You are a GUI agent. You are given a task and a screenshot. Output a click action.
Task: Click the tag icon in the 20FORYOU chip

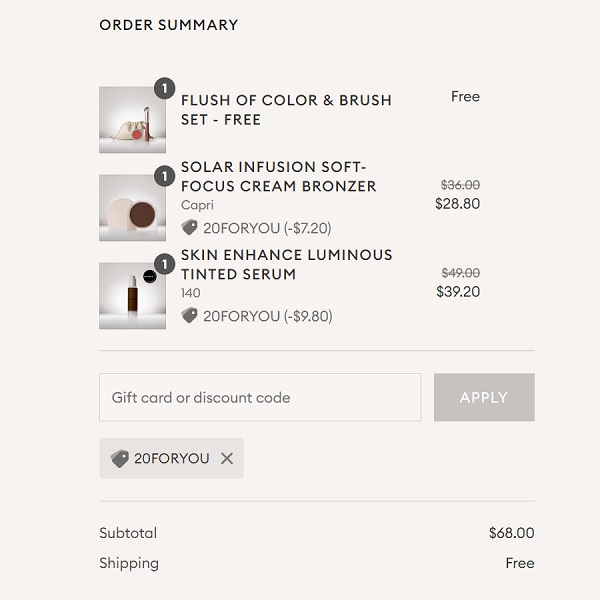(120, 458)
